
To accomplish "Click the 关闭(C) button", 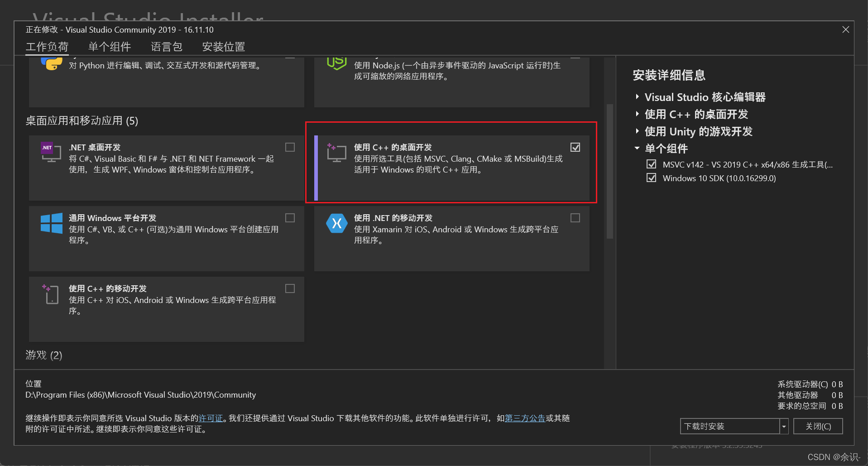I will (818, 426).
